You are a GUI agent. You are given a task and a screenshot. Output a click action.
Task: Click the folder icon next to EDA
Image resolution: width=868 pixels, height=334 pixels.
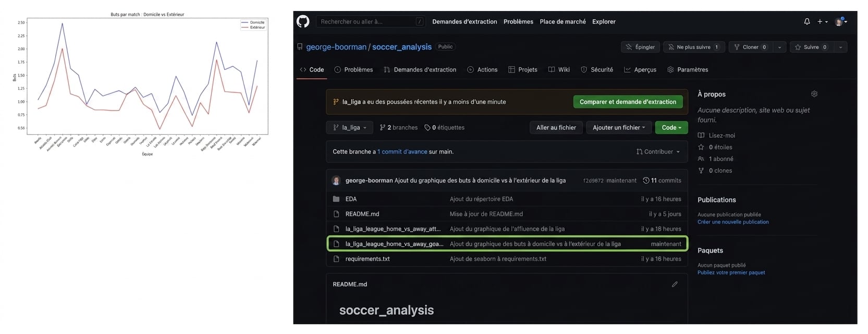coord(336,199)
